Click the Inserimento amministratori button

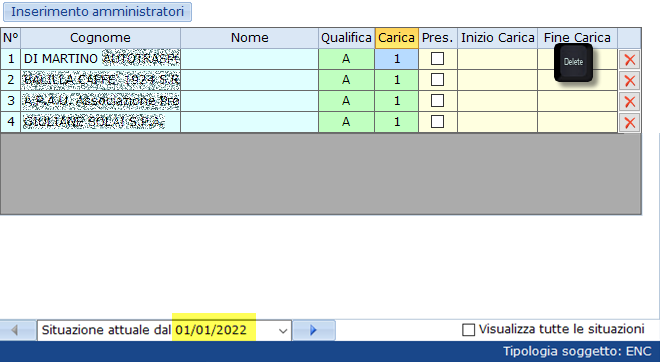[97, 12]
